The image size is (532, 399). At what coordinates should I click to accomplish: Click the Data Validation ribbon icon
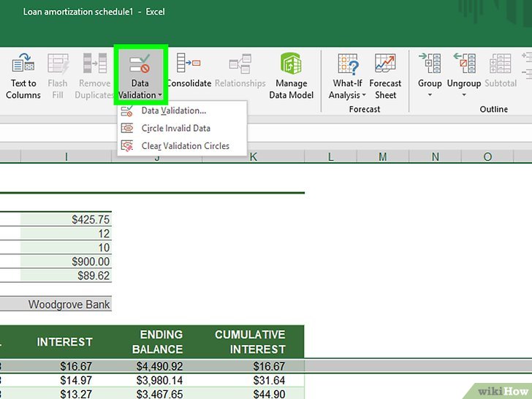coord(140,64)
